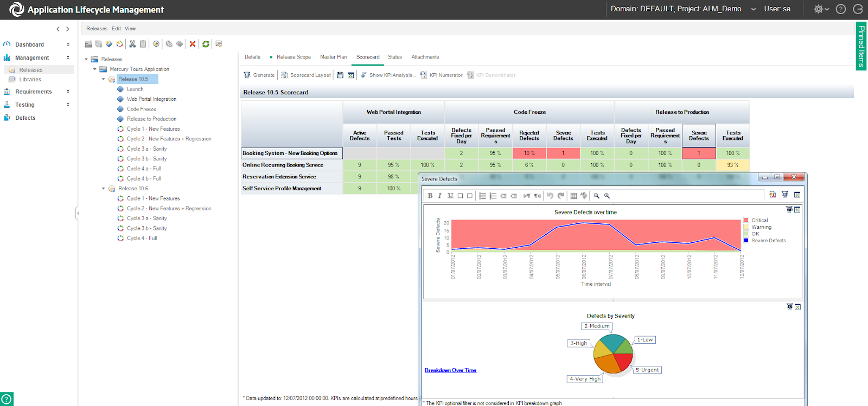Apply Underline formatting in Severe Defects window
868x406 pixels.
pyautogui.click(x=450, y=196)
